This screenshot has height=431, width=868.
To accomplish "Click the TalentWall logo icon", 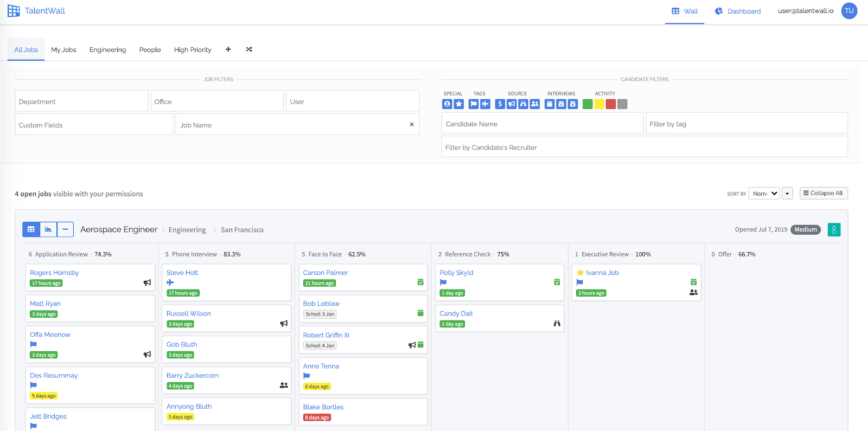I will (x=14, y=11).
